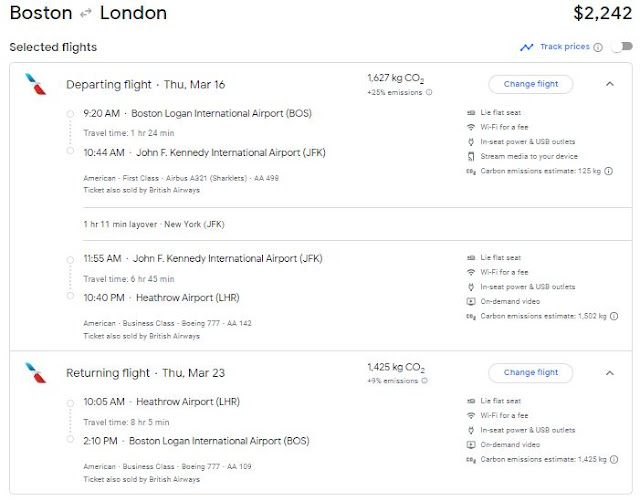This screenshot has width=640, height=501.
Task: Click the +9% emissions info icon
Action: (x=425, y=382)
